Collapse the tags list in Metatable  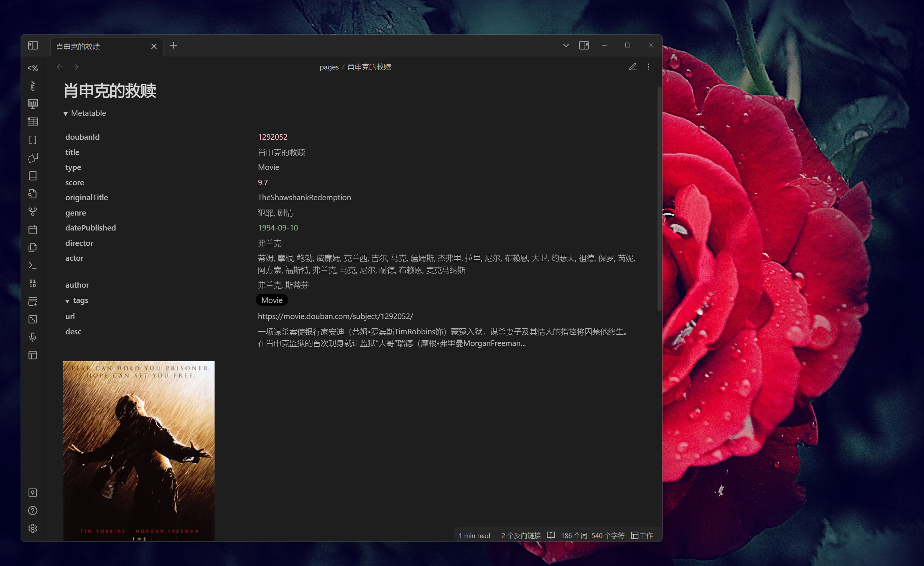[x=68, y=301]
